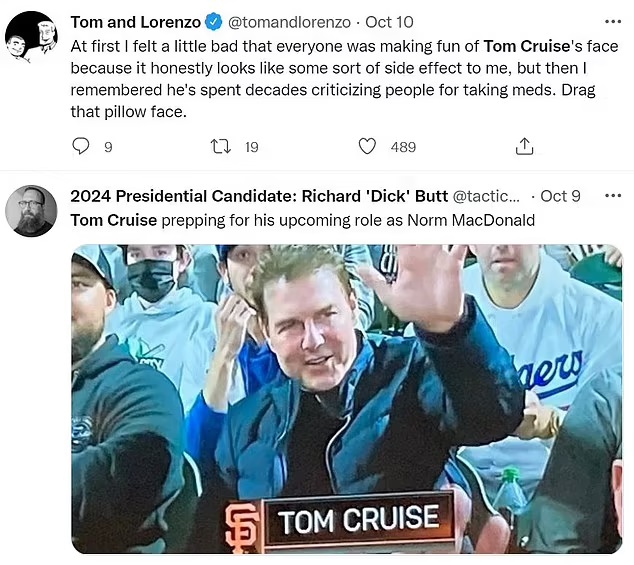Viewport: 634px width, 565px height.
Task: Click bold Tom Cruise in Norm MacDonald tweet
Action: tap(113, 220)
